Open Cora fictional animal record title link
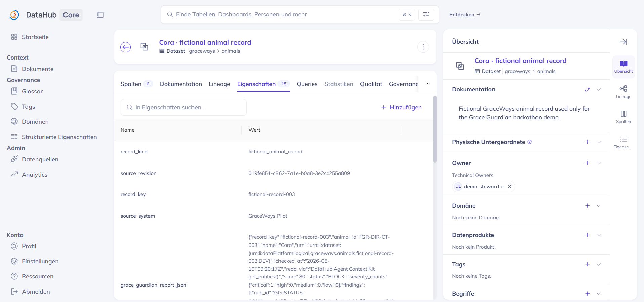The image size is (644, 302). pyautogui.click(x=205, y=42)
